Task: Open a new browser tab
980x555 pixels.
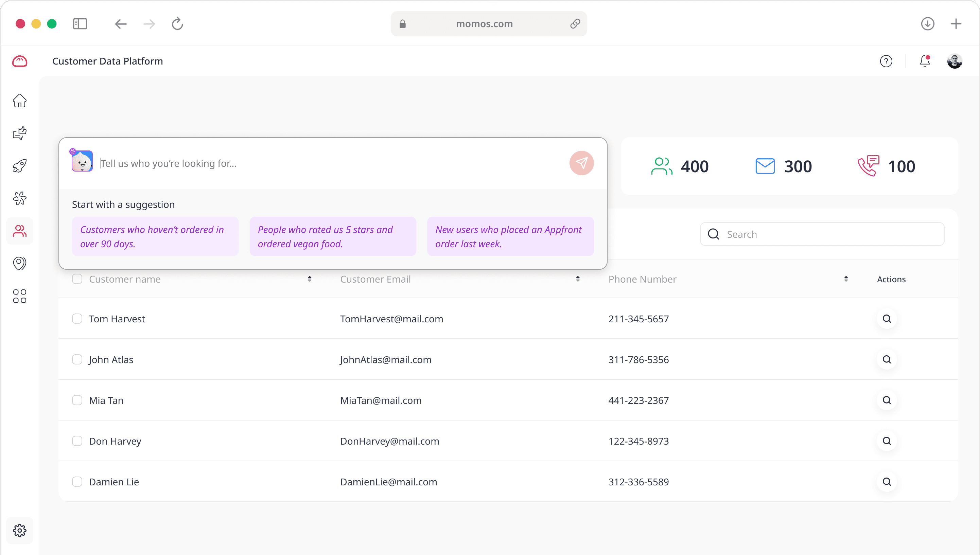Action: 956,24
